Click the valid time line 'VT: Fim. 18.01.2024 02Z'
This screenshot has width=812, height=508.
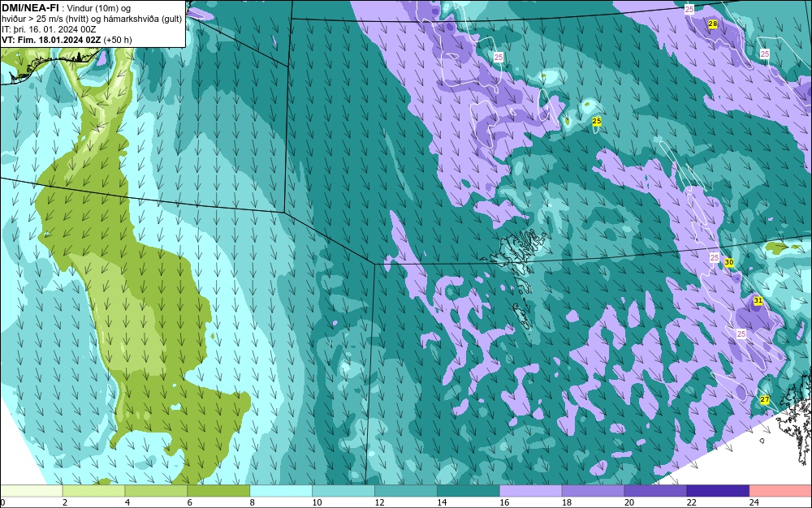pyautogui.click(x=52, y=40)
